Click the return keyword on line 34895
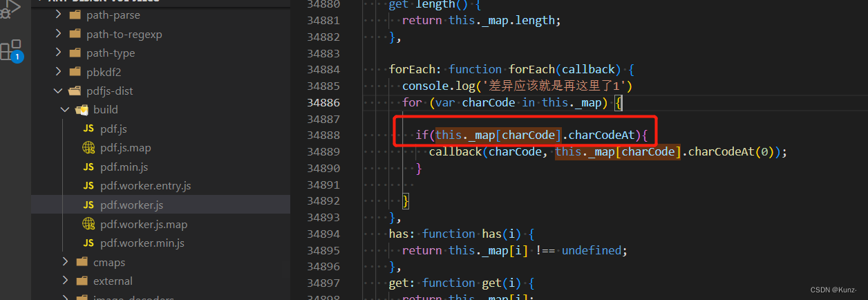868x300 pixels. tap(422, 250)
